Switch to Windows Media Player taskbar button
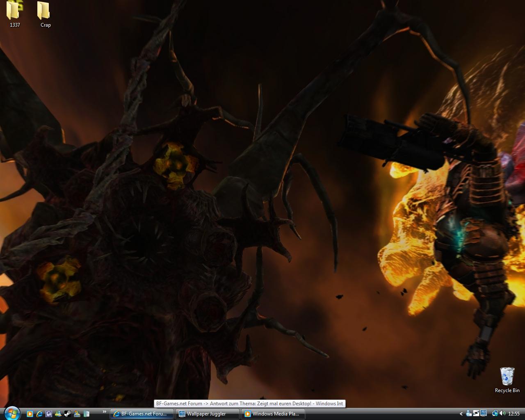Screen dimensions: 525x420 coord(273,414)
